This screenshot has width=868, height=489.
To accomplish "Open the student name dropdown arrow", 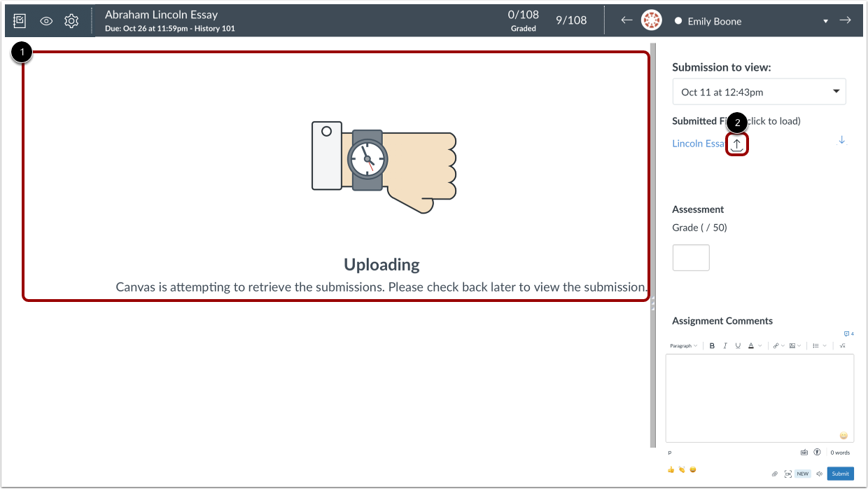I will point(825,21).
